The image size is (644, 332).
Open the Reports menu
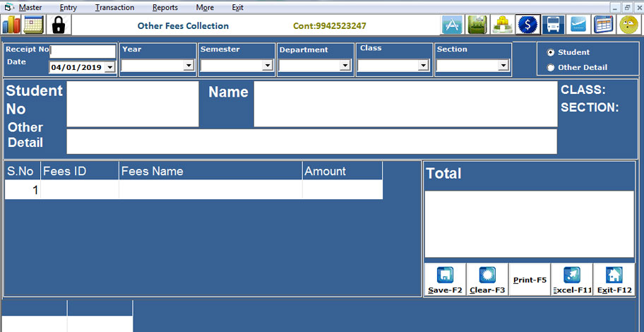coord(165,7)
